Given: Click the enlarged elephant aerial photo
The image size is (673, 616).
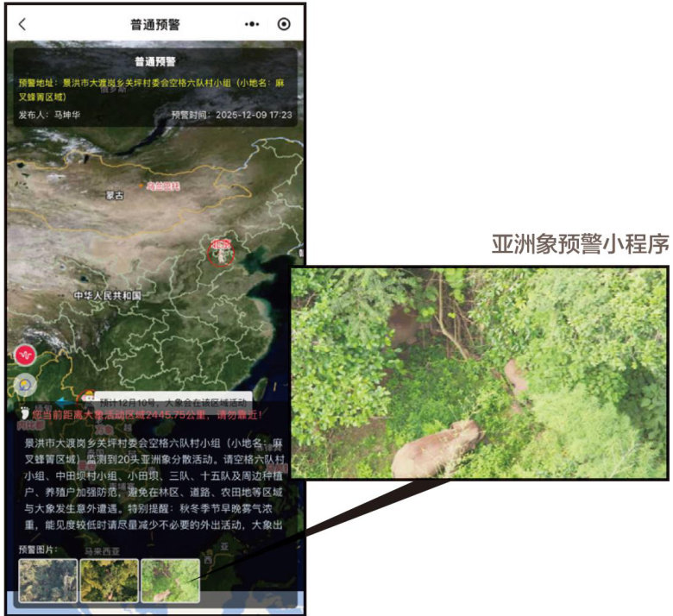Looking at the screenshot, I should click(479, 373).
